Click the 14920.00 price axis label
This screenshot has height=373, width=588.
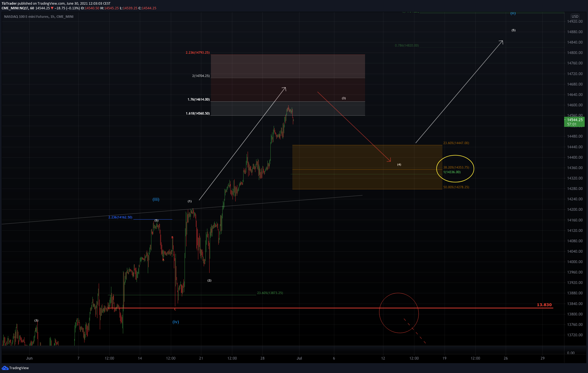(x=575, y=22)
